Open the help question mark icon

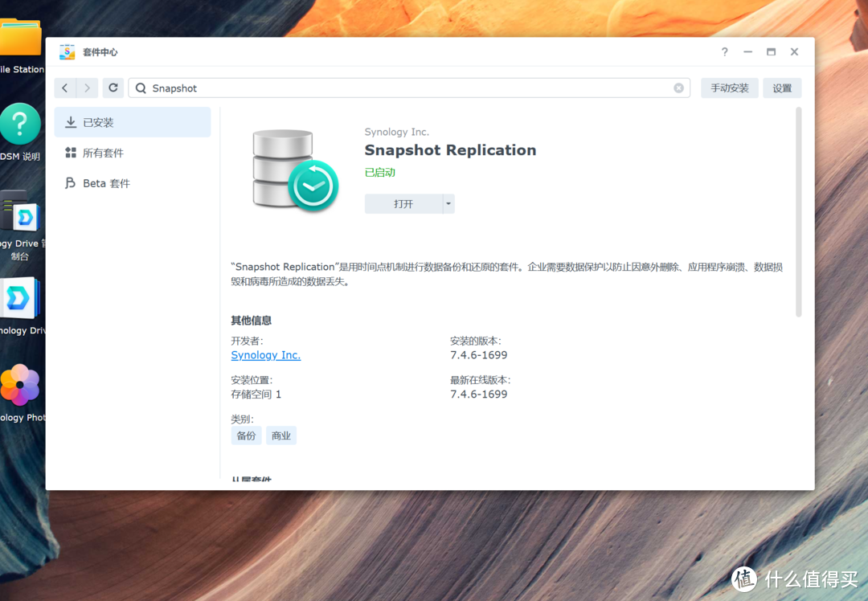pyautogui.click(x=723, y=51)
